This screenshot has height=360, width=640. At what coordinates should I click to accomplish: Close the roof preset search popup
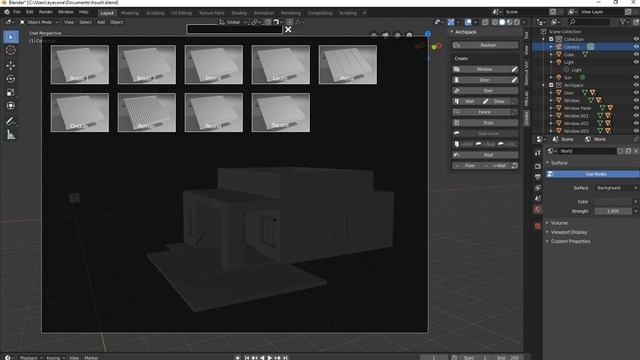(x=288, y=29)
